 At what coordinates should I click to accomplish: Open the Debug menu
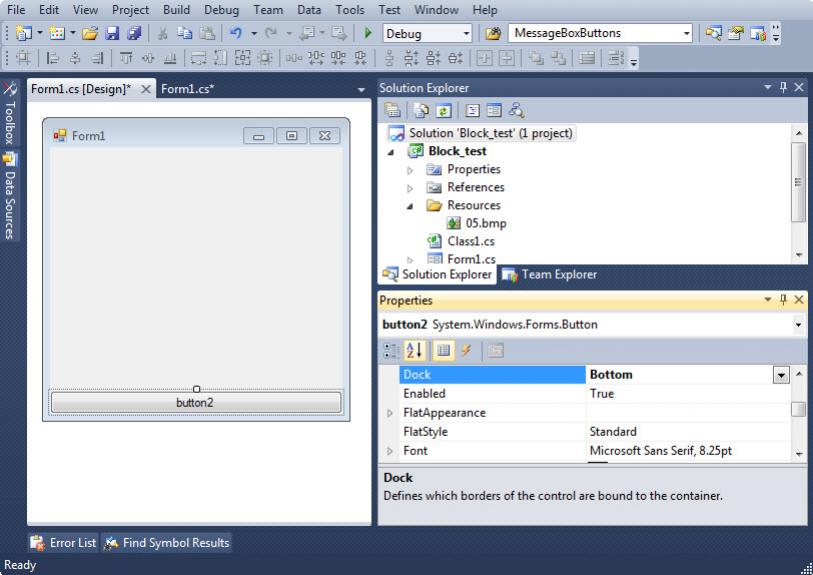click(x=221, y=10)
